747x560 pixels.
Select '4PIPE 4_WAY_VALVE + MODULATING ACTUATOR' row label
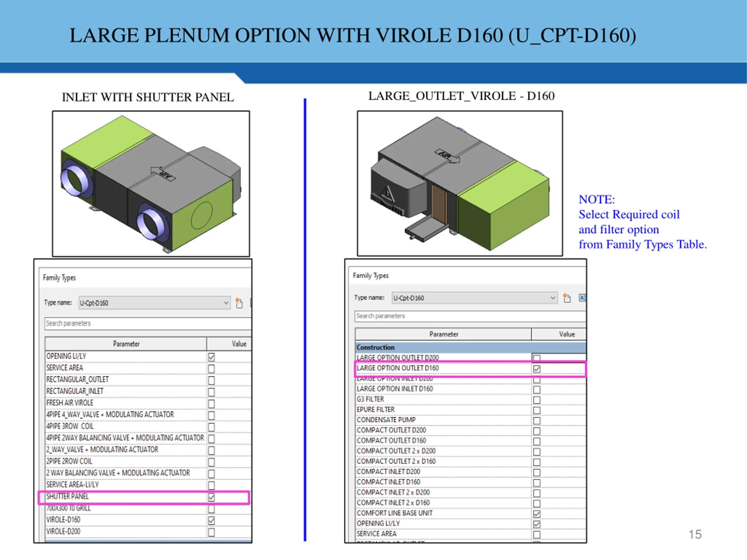click(x=110, y=414)
